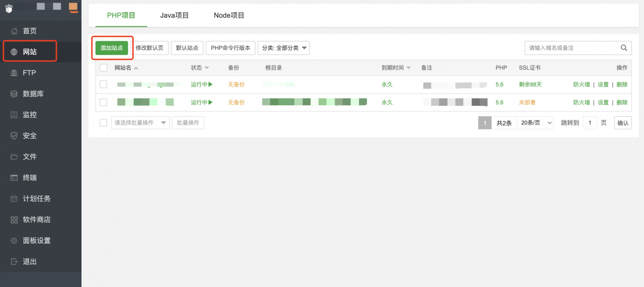
Task: Click 剩余88天 SSL status
Action: [x=531, y=85]
